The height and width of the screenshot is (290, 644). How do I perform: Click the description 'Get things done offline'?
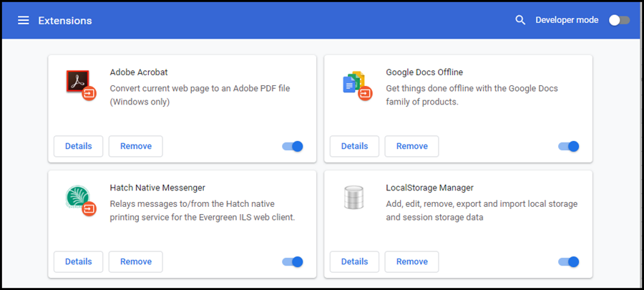[472, 95]
